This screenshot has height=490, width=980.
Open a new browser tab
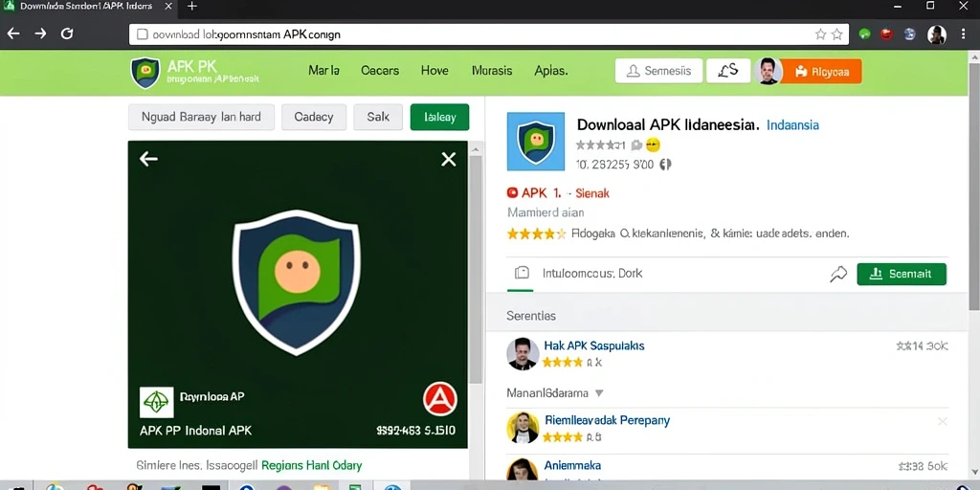191,7
